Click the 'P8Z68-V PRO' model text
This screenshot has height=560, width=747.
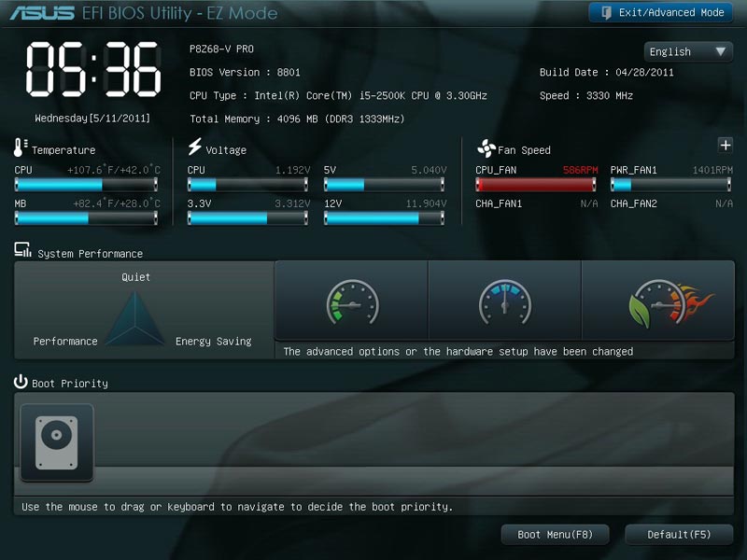(221, 49)
